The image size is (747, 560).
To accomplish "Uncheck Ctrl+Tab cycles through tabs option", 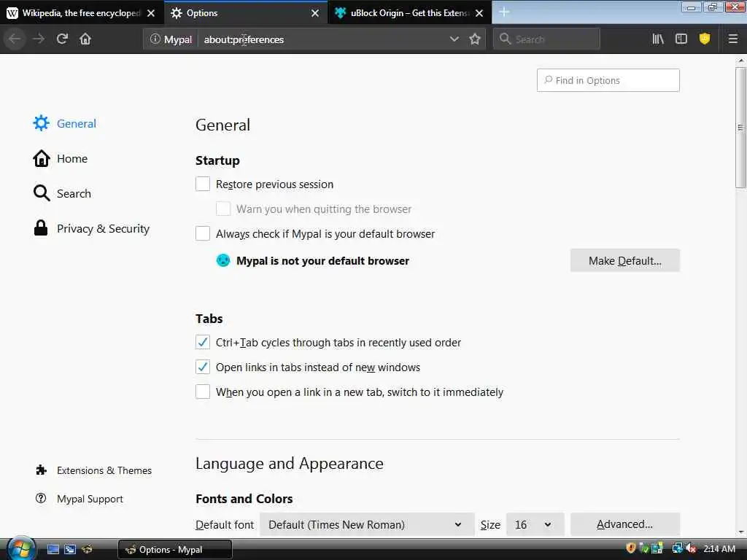I will click(x=203, y=342).
